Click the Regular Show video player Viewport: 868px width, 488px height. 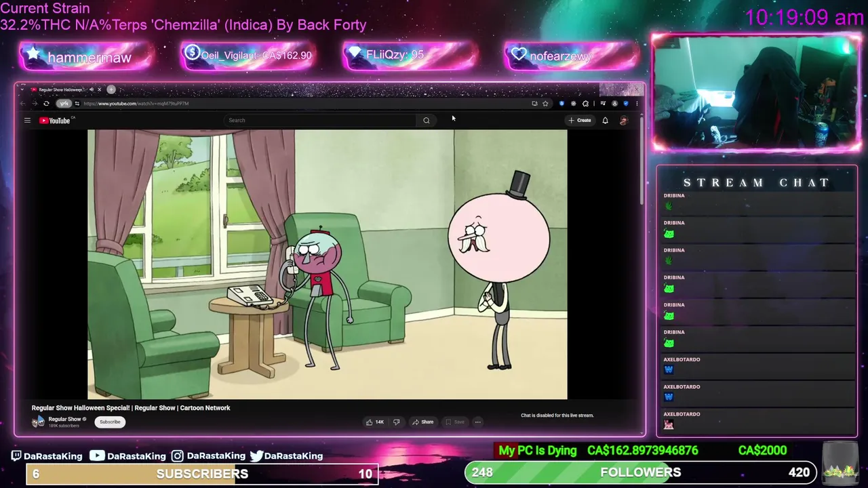pyautogui.click(x=327, y=264)
